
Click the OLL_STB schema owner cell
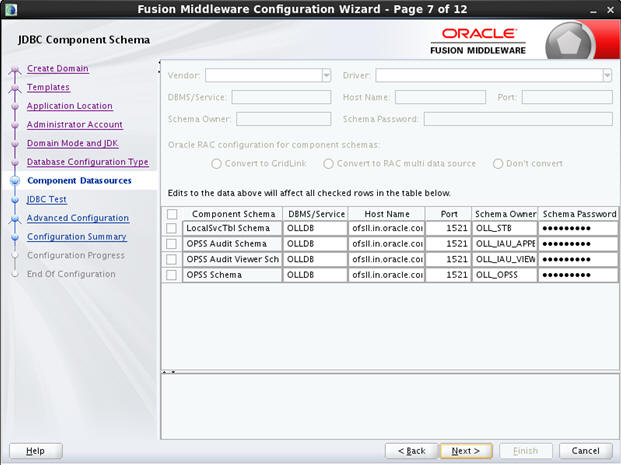click(505, 228)
